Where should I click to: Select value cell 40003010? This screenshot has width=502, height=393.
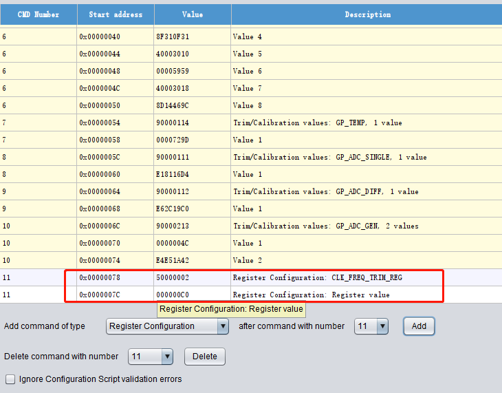(192, 54)
